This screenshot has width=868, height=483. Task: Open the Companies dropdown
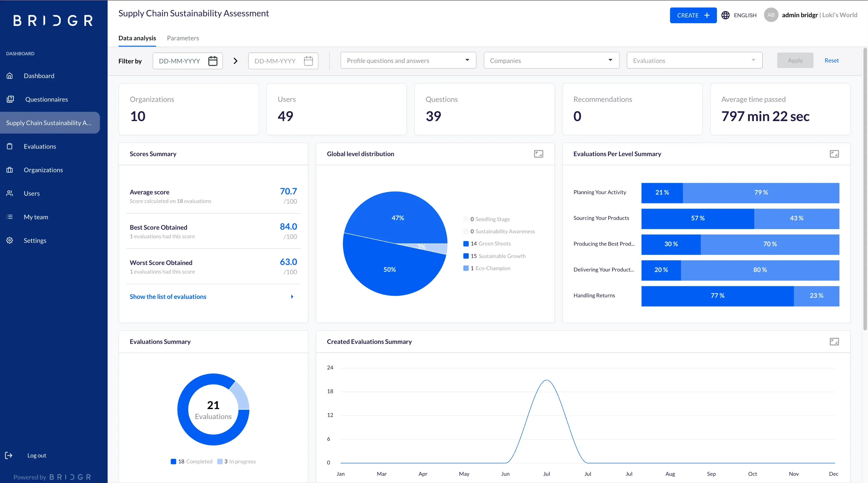point(551,61)
